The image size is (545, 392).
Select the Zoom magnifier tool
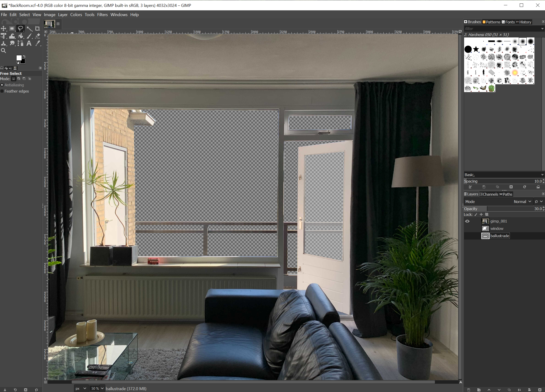coord(3,51)
